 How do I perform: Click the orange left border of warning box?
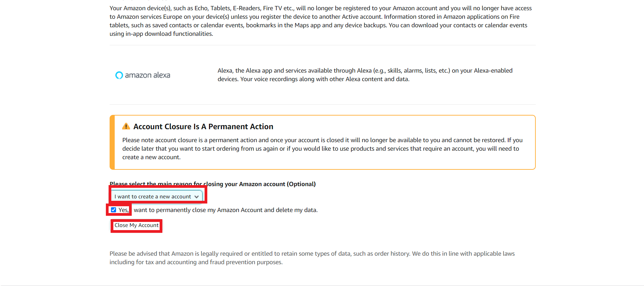click(112, 142)
